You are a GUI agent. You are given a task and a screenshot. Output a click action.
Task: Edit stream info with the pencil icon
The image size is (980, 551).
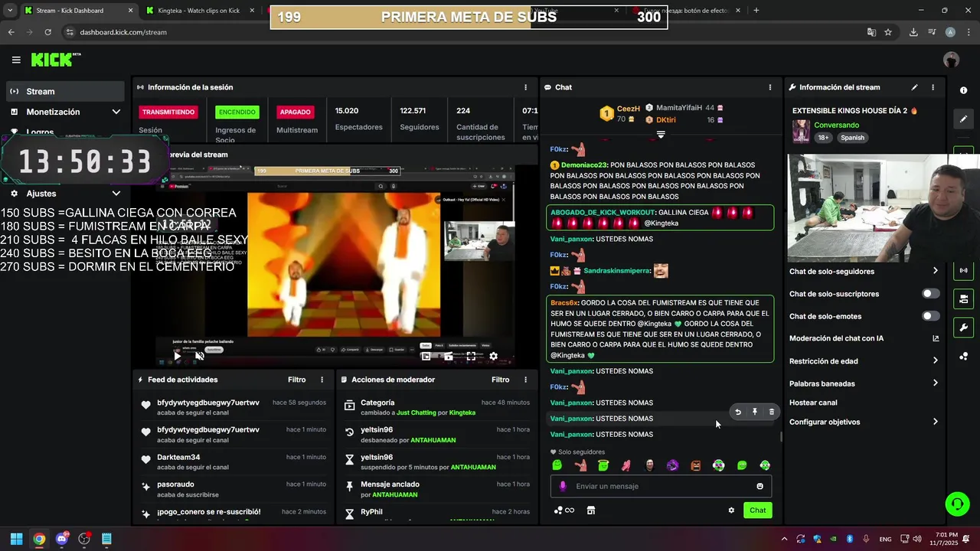pyautogui.click(x=914, y=87)
